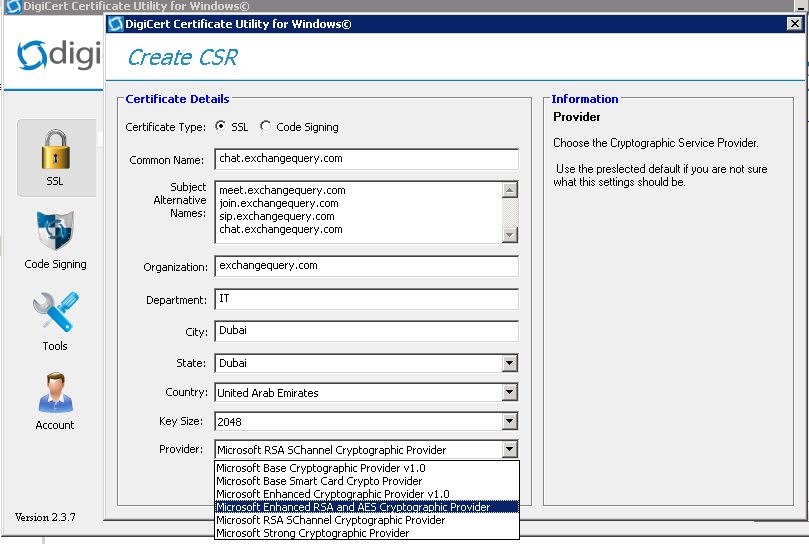809x544 pixels.
Task: Select the Code Signing radio button
Action: click(265, 126)
